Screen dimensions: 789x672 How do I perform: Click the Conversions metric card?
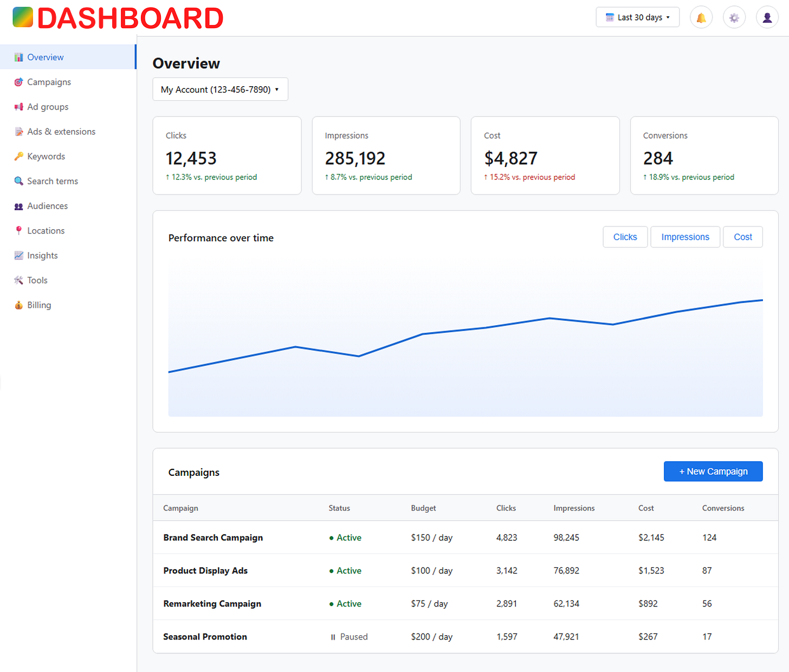704,156
